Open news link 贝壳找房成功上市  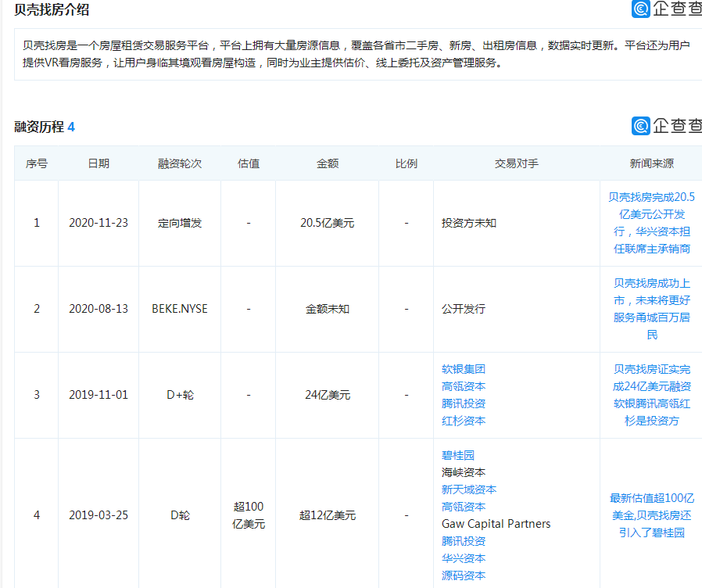[651, 309]
